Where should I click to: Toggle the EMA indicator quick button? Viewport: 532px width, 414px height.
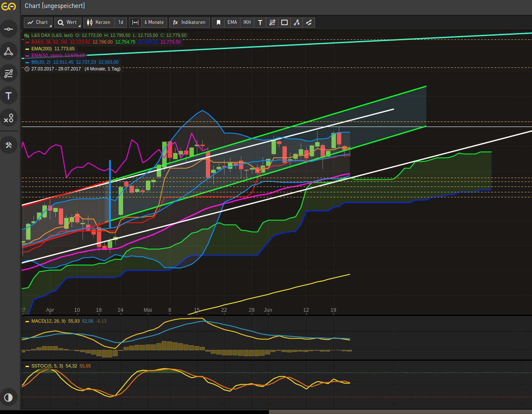[232, 23]
